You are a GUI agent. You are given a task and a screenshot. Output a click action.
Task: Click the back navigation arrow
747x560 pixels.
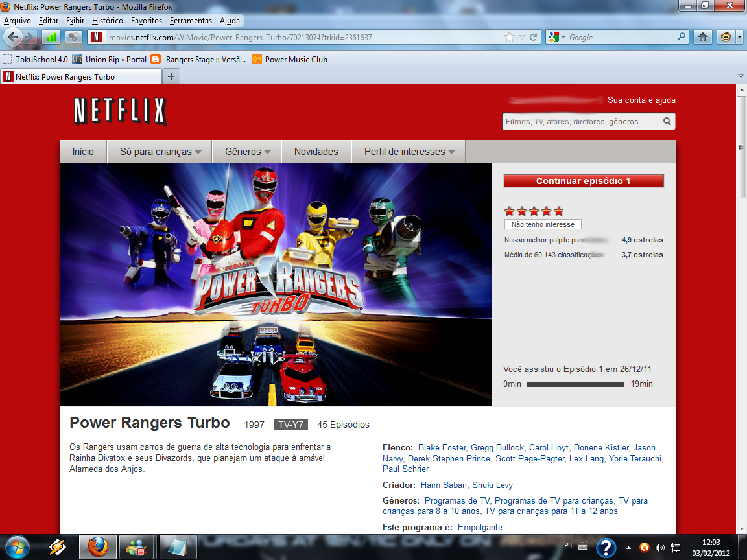pos(12,37)
